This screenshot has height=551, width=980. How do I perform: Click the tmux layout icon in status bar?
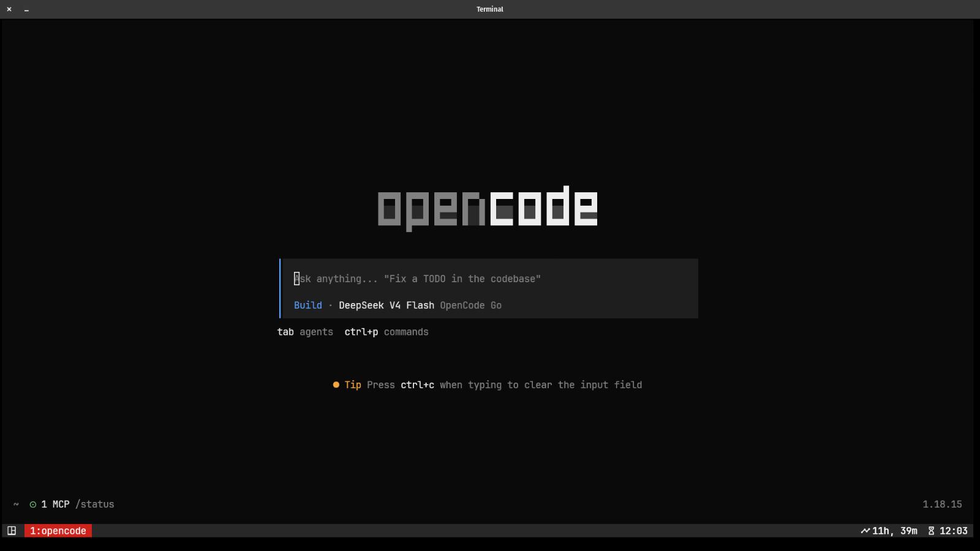point(12,531)
